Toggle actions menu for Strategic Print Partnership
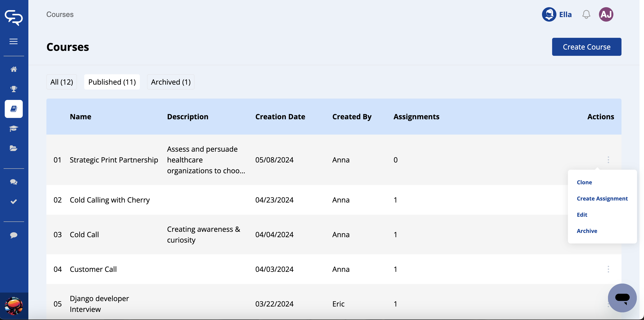The image size is (644, 320). tap(608, 160)
